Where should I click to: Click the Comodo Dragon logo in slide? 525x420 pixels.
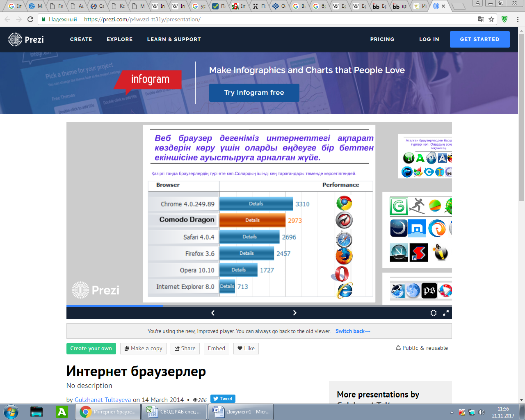(x=344, y=220)
